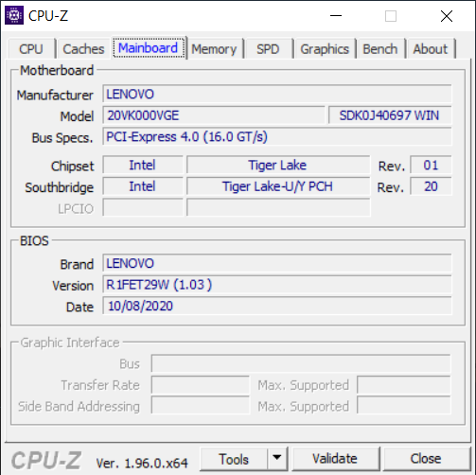The image size is (476, 475).
Task: Open the Caches tab
Action: point(83,49)
